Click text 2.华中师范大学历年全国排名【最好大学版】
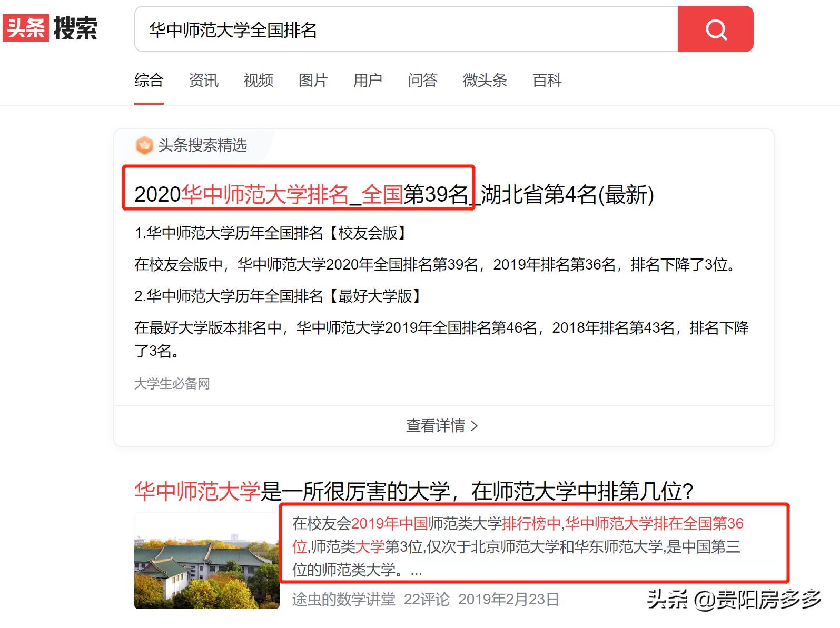840x628 pixels. (x=280, y=296)
